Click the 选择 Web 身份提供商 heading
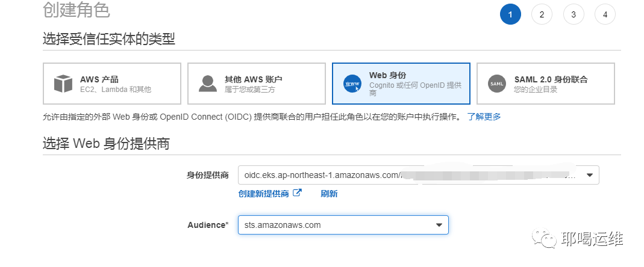 (106, 144)
